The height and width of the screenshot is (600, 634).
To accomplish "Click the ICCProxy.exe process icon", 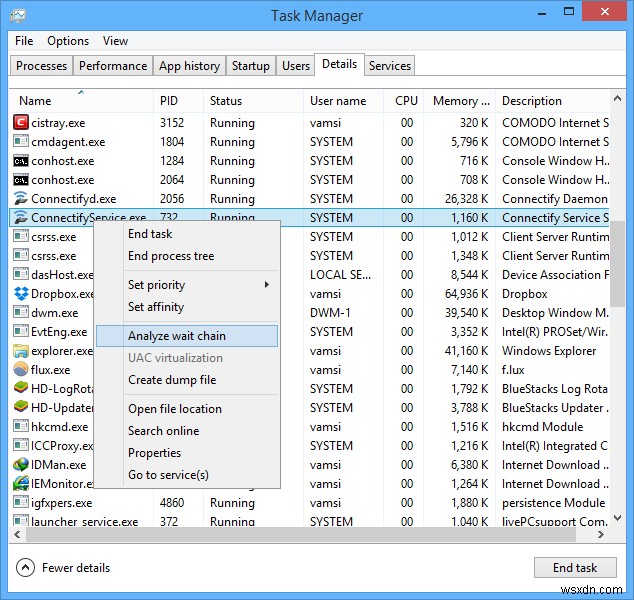I will click(x=21, y=445).
